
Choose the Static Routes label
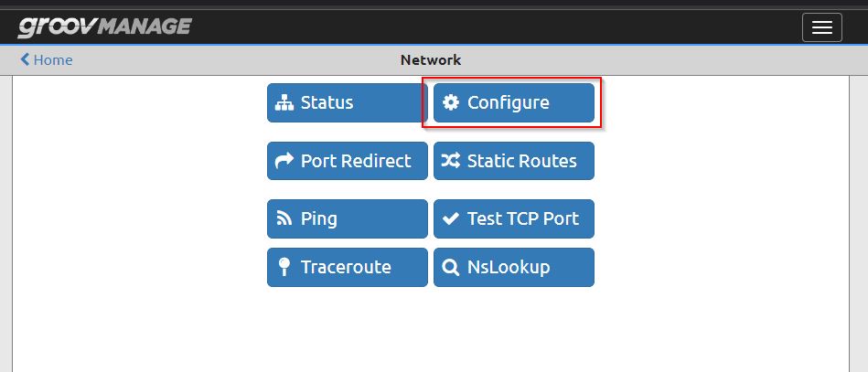click(522, 161)
